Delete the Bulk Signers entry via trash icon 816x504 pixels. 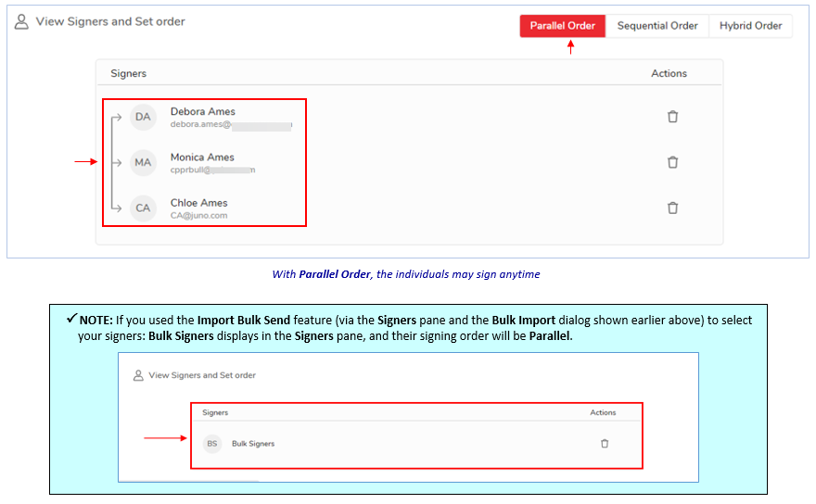click(605, 444)
